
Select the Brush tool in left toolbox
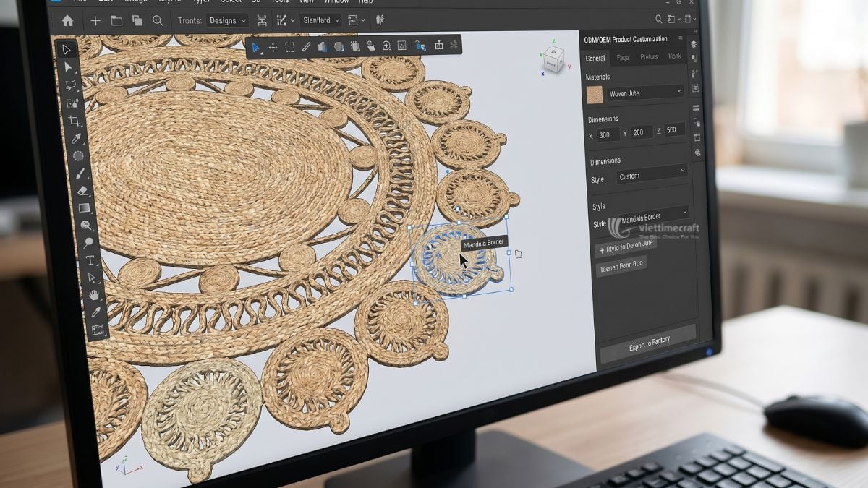[80, 174]
